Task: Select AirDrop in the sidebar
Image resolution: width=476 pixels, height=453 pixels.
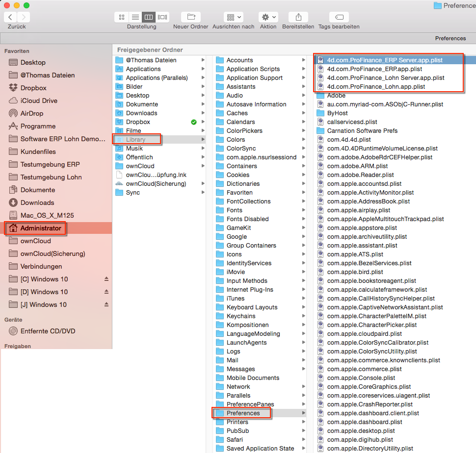Action: (32, 113)
